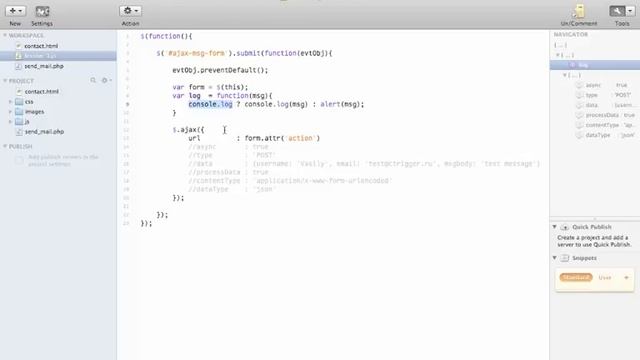This screenshot has height=360, width=640.
Task: Click in the 'evtObj.preventDefault();' code line
Action: point(220,70)
